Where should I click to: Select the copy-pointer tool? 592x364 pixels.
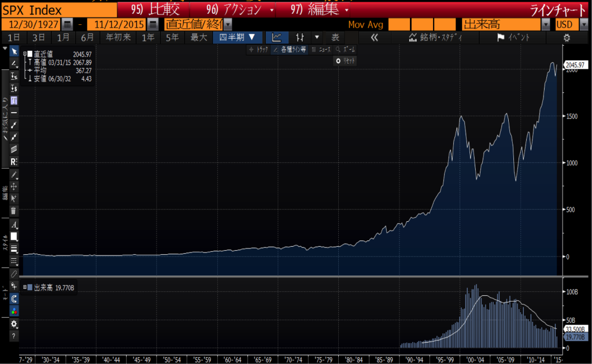(14, 198)
